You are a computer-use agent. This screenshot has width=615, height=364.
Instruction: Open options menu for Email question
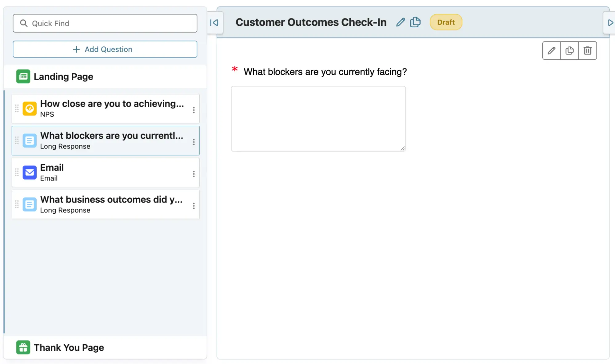pos(194,174)
